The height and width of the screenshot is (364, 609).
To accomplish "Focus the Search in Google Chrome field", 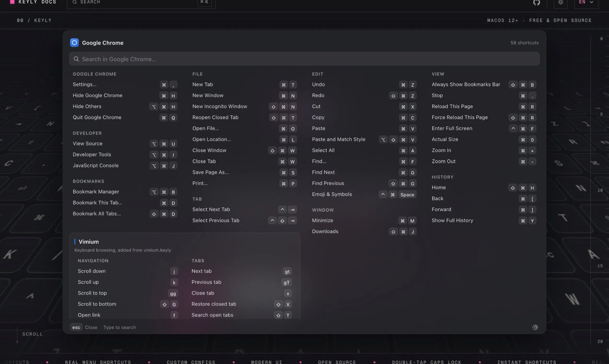I will [x=304, y=59].
